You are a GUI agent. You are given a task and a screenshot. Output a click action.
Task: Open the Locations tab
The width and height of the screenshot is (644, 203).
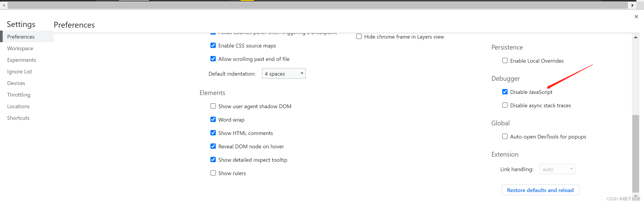point(27,106)
